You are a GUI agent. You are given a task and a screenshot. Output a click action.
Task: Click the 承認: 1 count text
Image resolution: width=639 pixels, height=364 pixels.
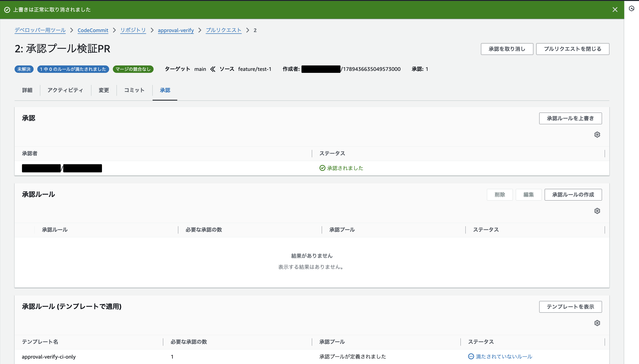(419, 69)
